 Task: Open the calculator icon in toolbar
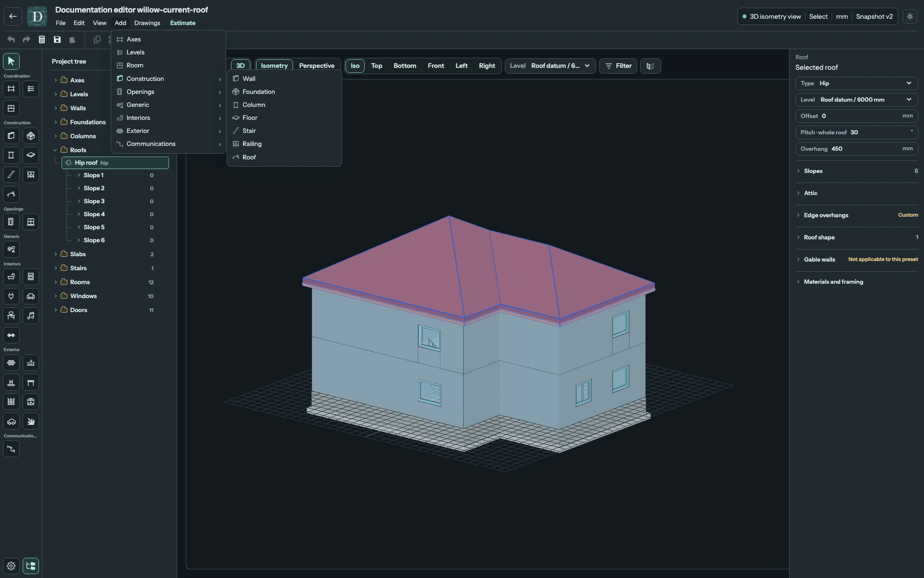[42, 39]
